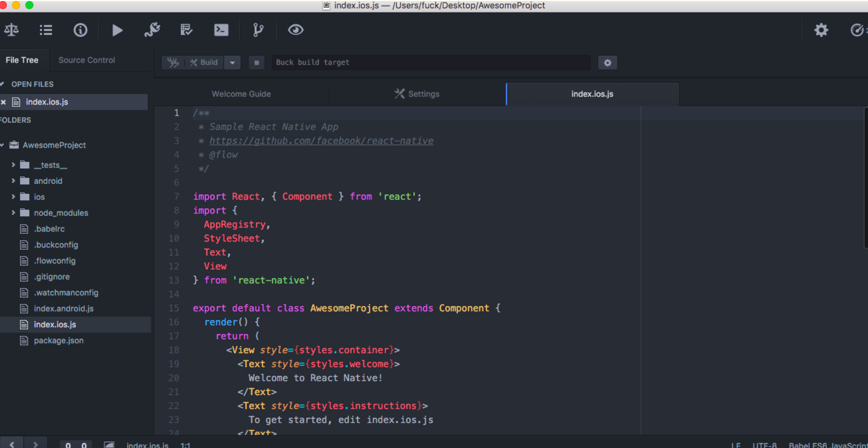Viewport: 868px width, 448px height.
Task: Click the github.com/facebook/react-native link in code
Action: pyautogui.click(x=322, y=141)
